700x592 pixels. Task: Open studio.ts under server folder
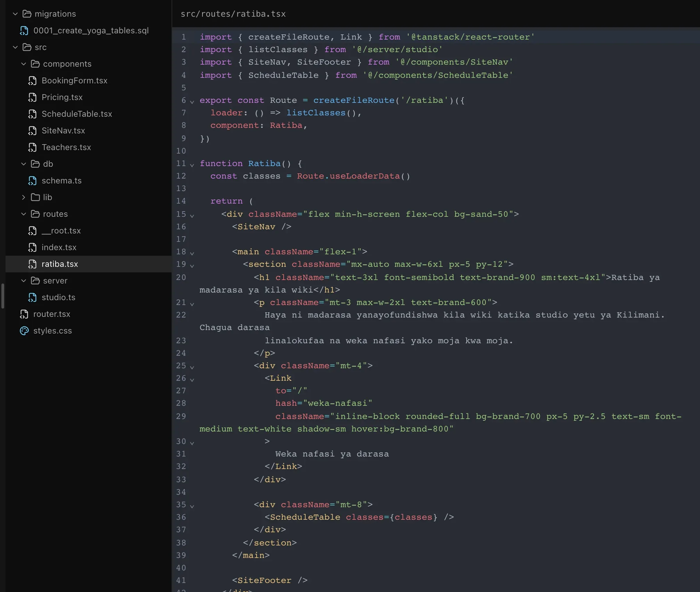tap(89, 297)
